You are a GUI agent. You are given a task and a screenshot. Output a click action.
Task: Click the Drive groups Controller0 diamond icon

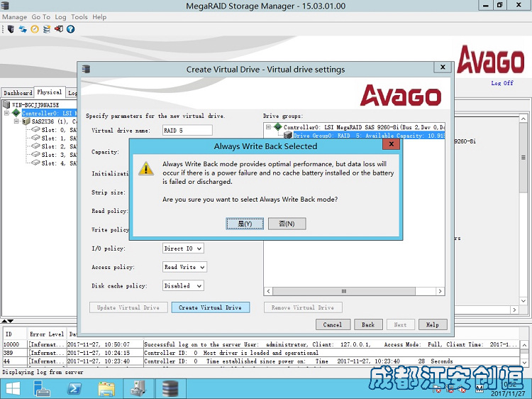click(x=278, y=126)
